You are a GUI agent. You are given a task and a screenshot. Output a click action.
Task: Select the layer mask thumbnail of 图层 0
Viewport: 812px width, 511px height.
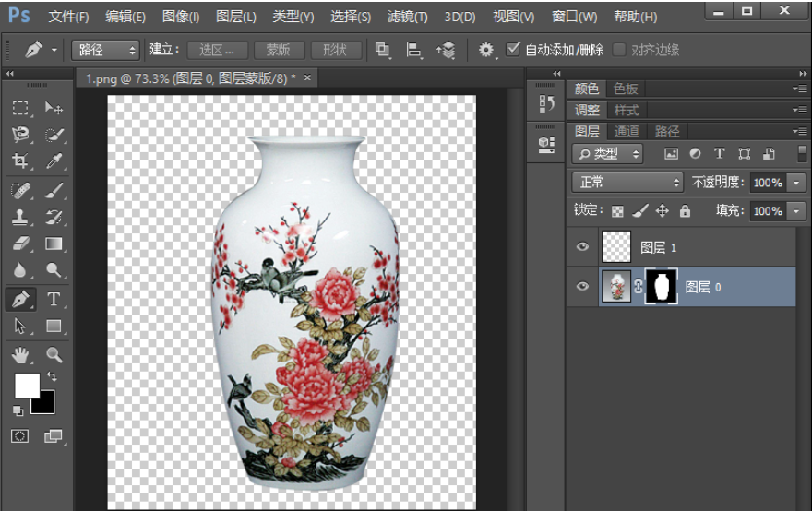tap(661, 287)
